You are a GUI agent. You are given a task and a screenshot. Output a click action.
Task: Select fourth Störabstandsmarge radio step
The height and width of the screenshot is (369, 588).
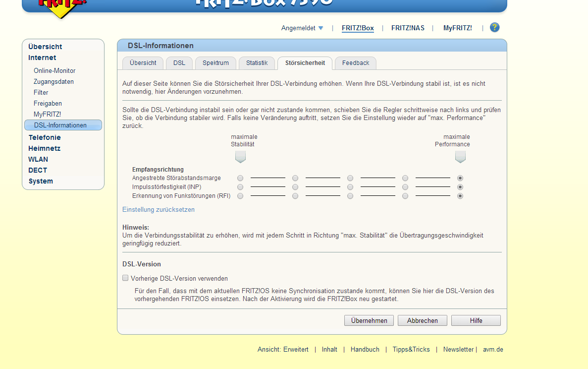pyautogui.click(x=405, y=178)
